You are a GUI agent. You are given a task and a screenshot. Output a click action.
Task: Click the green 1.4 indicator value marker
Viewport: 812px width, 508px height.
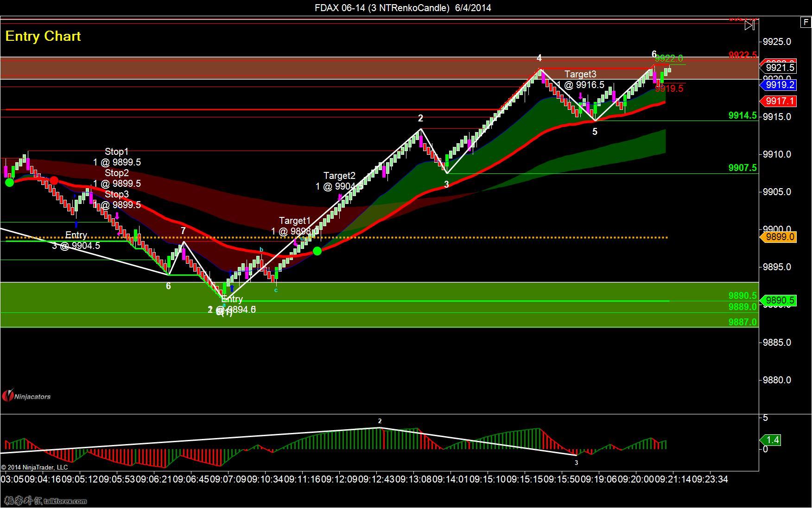[x=771, y=440]
